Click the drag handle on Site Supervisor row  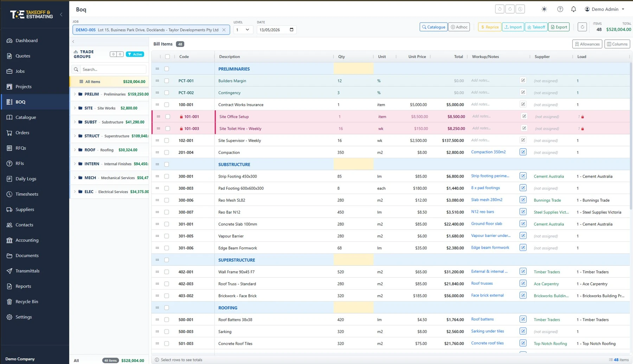(x=157, y=141)
